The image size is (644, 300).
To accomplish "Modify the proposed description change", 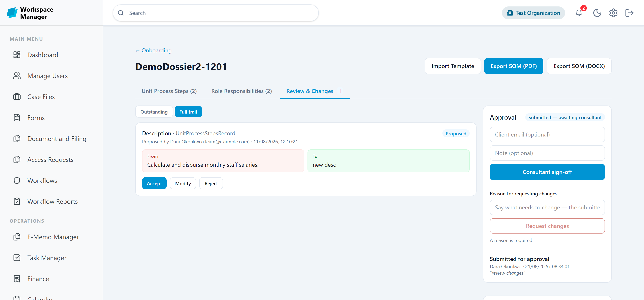I will [x=183, y=183].
